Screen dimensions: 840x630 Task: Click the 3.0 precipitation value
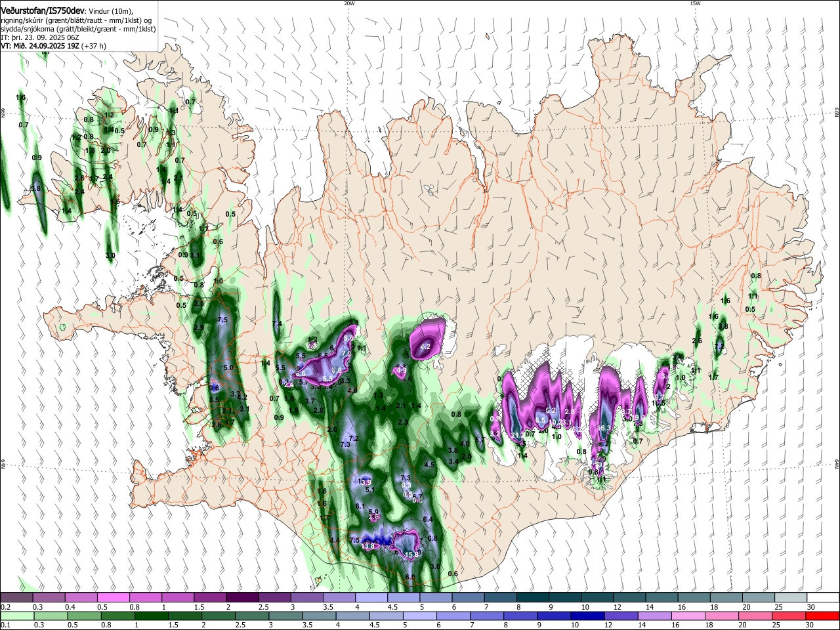pos(110,255)
